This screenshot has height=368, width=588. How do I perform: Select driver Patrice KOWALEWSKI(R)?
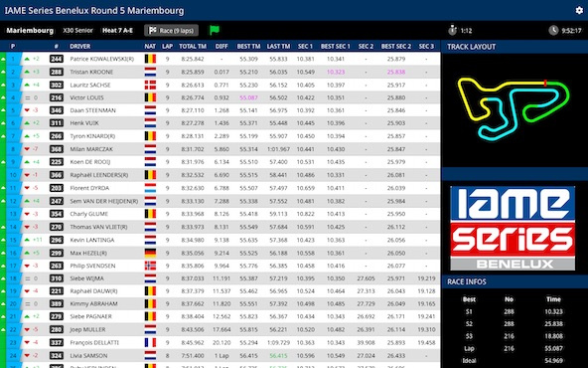pos(101,59)
